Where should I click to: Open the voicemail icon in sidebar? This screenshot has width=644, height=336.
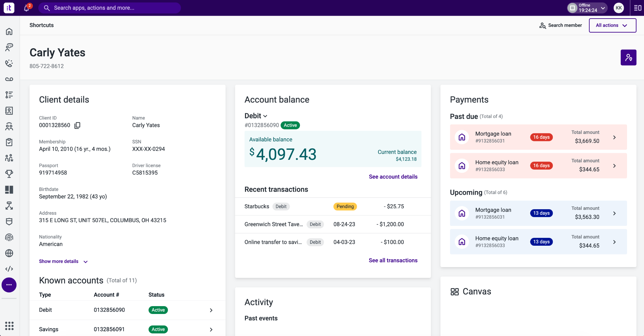tap(9, 79)
